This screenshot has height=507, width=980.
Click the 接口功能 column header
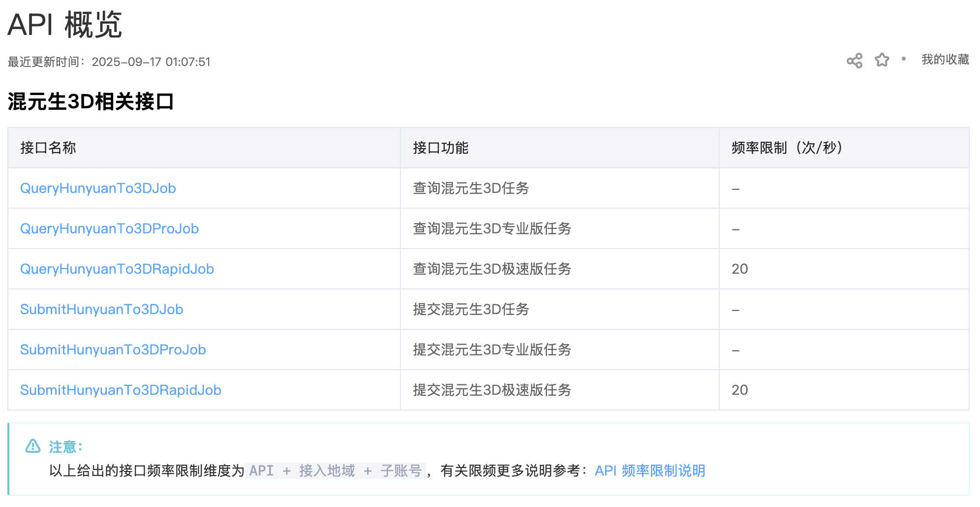coord(560,148)
